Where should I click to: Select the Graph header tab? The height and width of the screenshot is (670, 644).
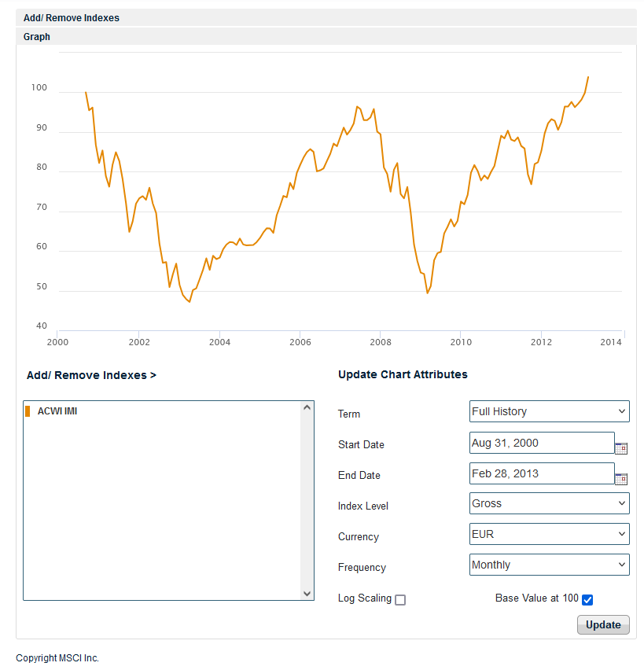pos(37,36)
